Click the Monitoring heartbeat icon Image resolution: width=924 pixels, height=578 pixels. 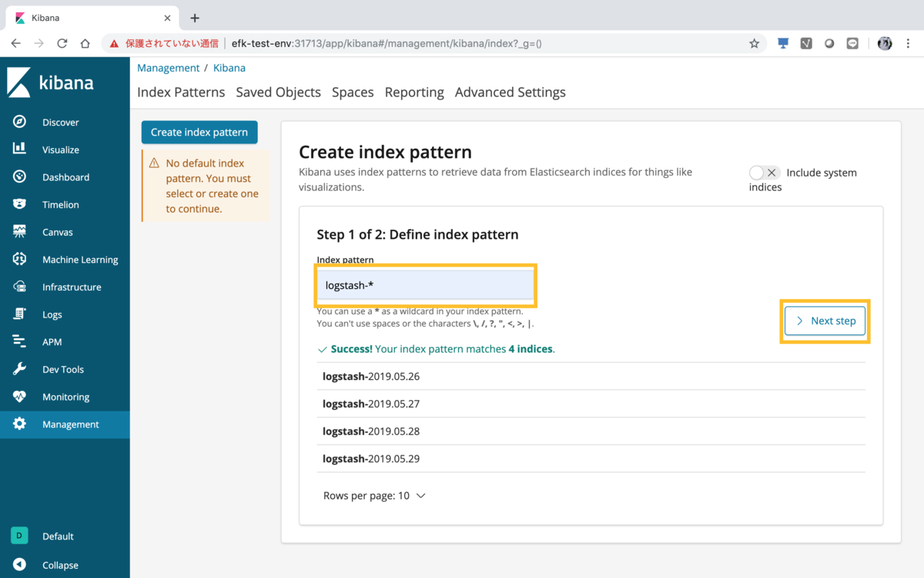pos(20,396)
